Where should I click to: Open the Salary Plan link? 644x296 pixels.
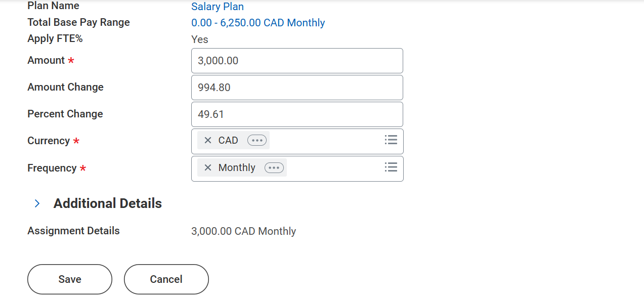click(x=218, y=7)
